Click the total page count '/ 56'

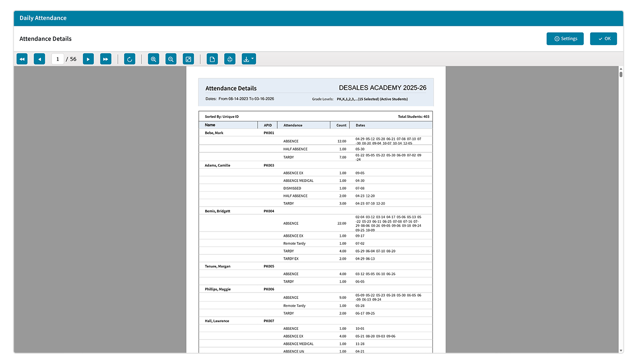pos(71,59)
